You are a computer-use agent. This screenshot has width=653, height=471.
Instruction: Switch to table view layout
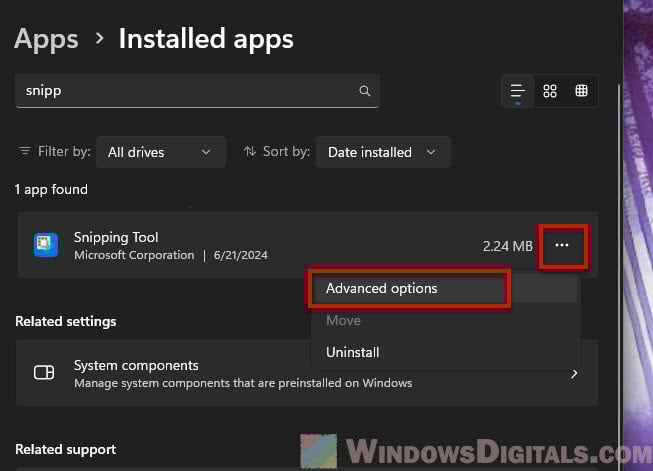(581, 91)
